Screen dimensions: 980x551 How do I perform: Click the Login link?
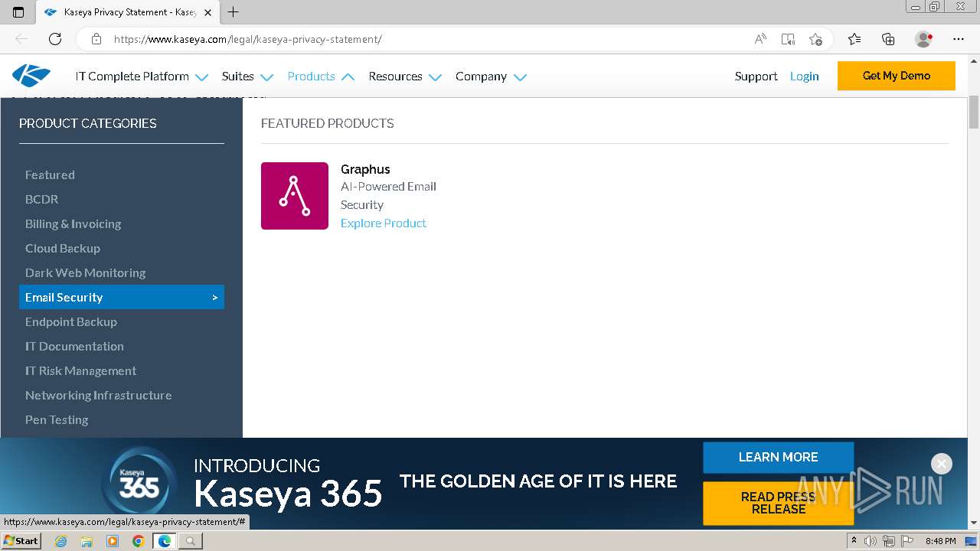(804, 77)
